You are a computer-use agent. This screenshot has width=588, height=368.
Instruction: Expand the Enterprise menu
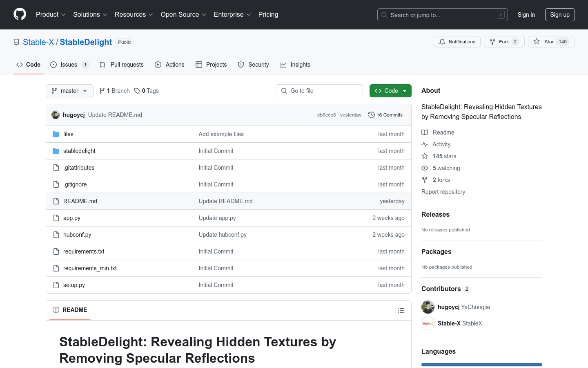coord(232,14)
